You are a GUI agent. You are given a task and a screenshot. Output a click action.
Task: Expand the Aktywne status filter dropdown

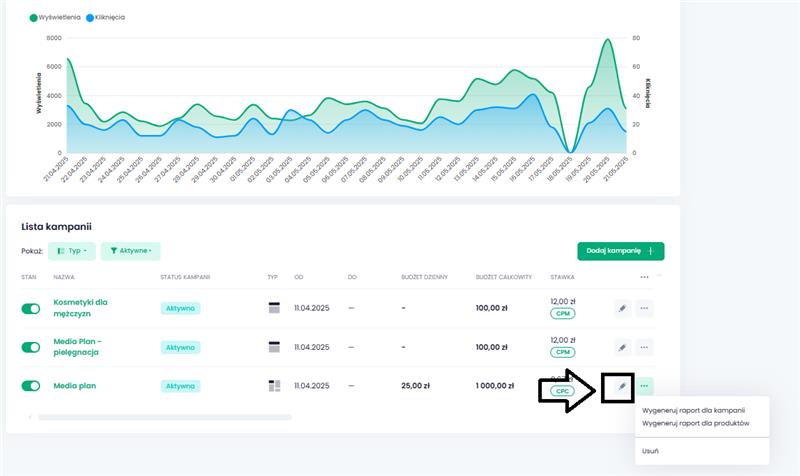click(x=131, y=251)
